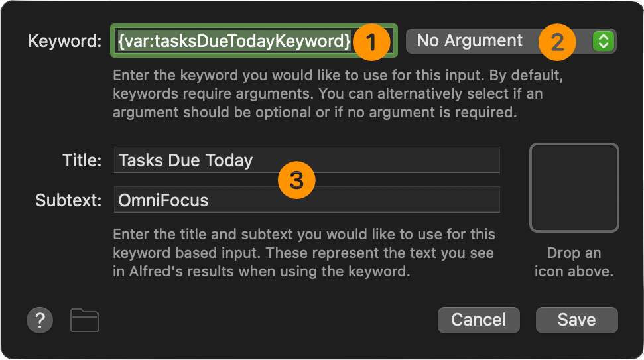Click the orange badge numbered 3
This screenshot has height=360, width=644.
coord(296,180)
